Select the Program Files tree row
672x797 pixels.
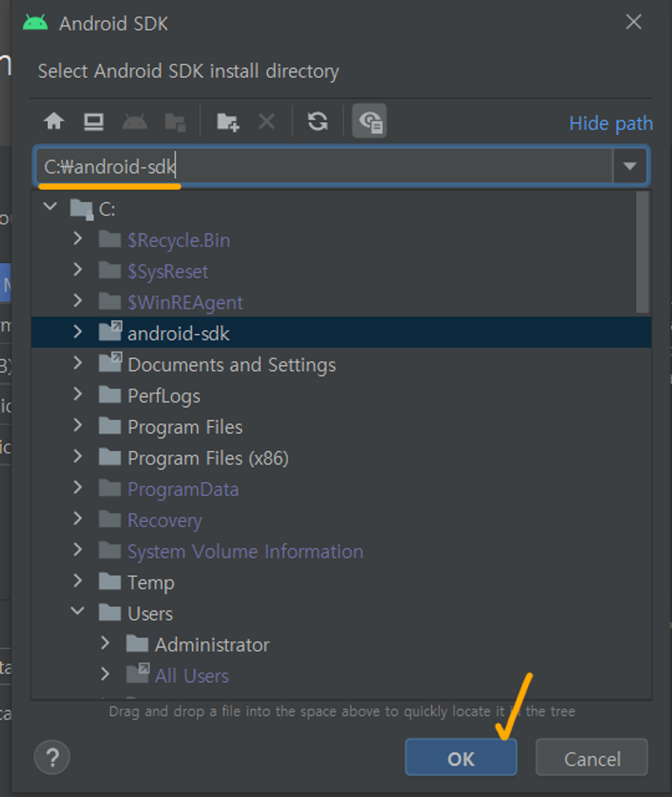(x=341, y=427)
